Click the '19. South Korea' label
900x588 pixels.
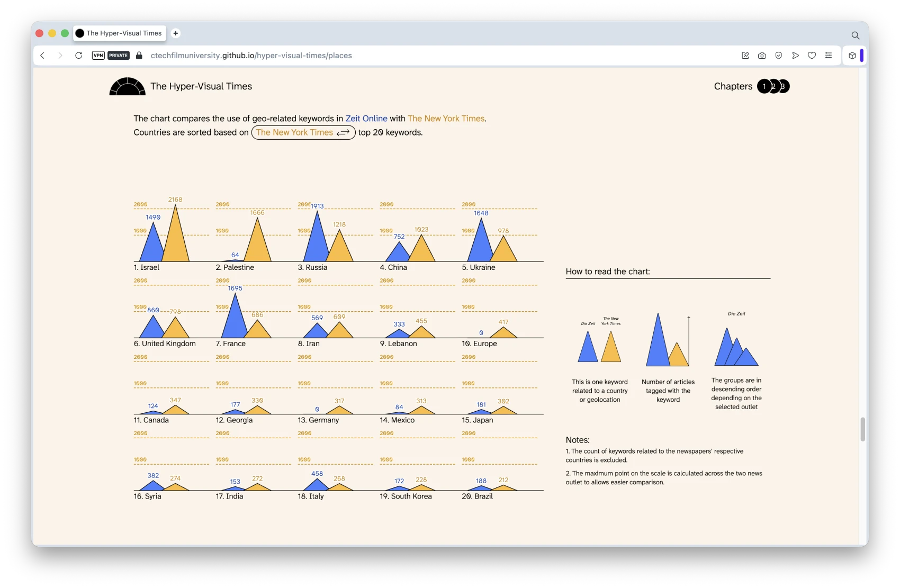pos(406,496)
